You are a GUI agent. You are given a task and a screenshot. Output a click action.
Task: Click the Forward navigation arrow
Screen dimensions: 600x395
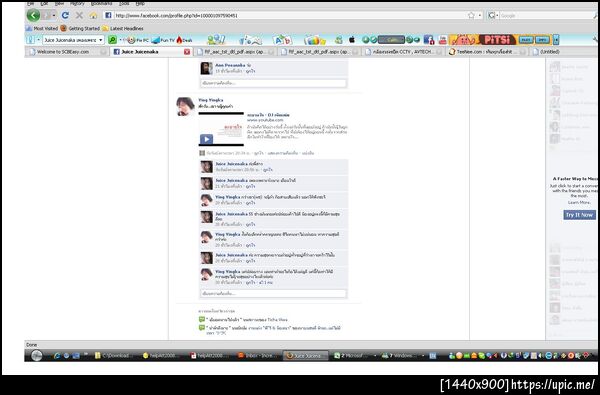pyautogui.click(x=46, y=15)
